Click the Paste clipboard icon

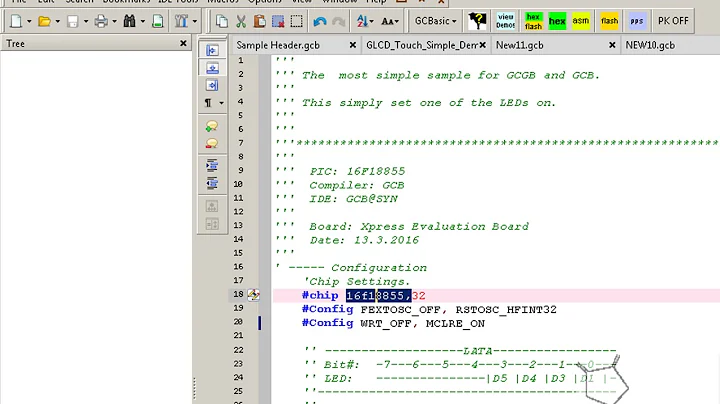259,21
